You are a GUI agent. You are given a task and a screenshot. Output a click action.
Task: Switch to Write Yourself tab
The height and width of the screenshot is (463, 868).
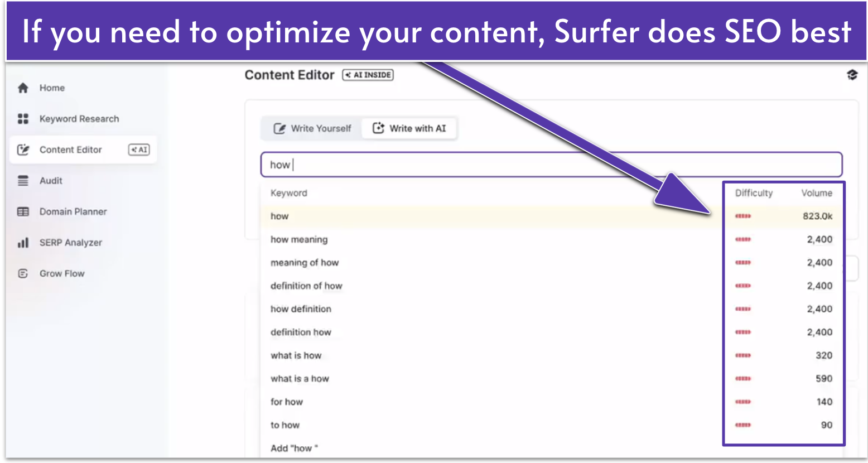click(312, 128)
